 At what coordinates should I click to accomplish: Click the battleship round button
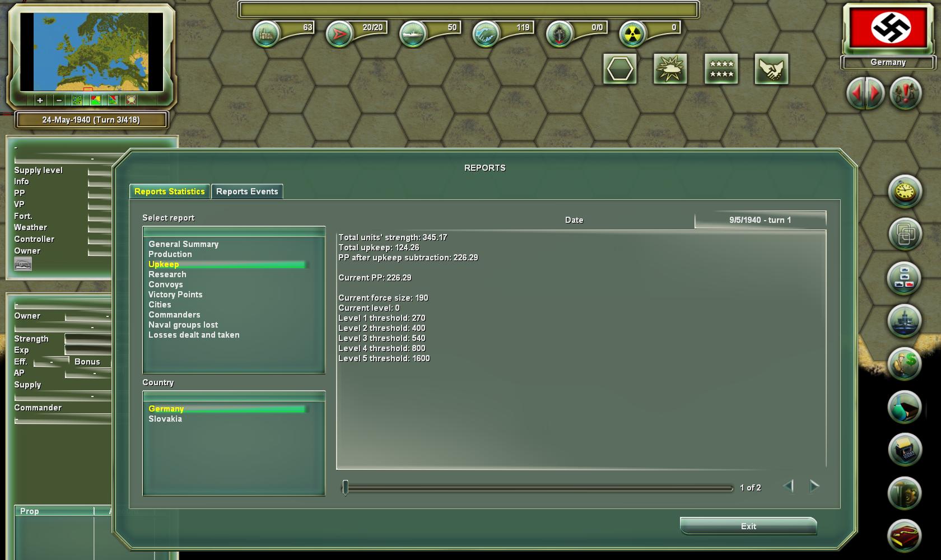coord(905,321)
